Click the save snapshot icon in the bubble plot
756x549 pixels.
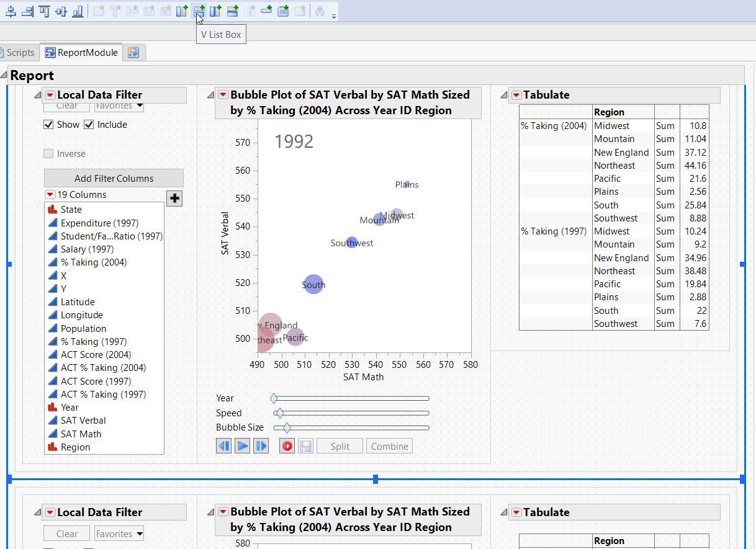(x=305, y=445)
